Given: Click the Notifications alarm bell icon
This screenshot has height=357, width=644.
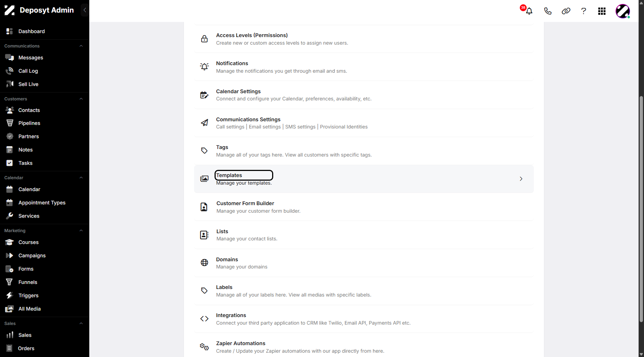Looking at the screenshot, I should click(204, 67).
